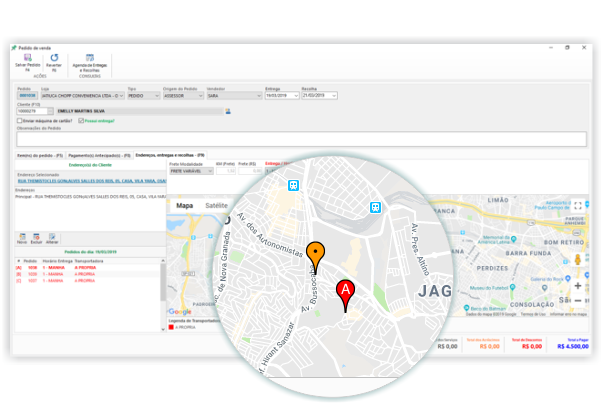Click the KM (Frete) input field

226,171
